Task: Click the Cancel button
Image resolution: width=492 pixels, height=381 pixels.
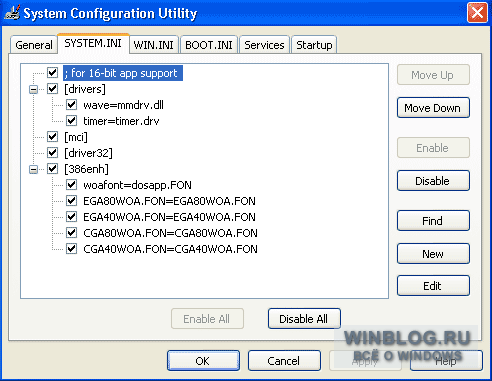Action: (284, 361)
